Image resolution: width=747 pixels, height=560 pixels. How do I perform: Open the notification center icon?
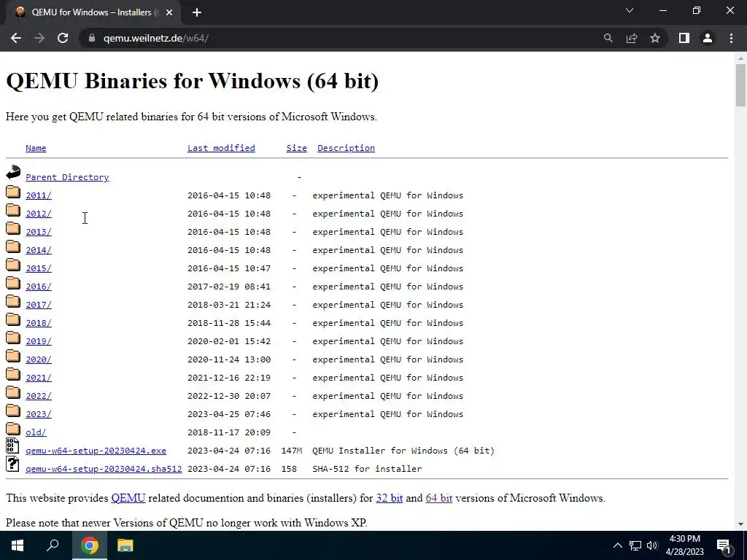(x=724, y=545)
